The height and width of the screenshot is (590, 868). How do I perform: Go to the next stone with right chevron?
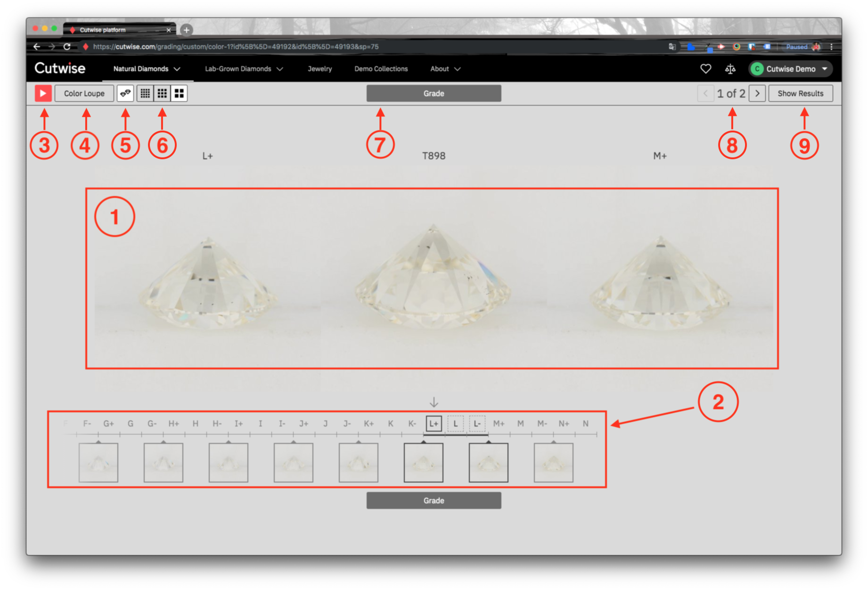pos(757,93)
